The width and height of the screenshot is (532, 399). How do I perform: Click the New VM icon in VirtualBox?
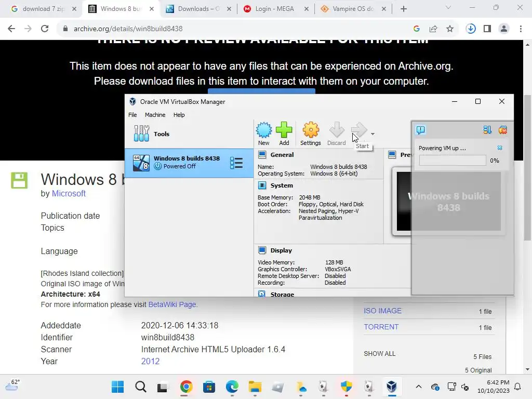[x=263, y=134]
